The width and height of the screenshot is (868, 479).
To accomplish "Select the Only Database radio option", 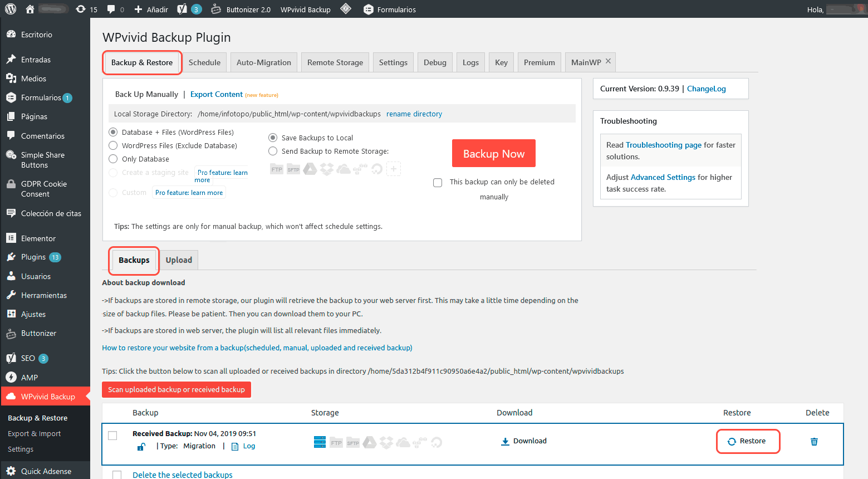I will click(x=113, y=159).
